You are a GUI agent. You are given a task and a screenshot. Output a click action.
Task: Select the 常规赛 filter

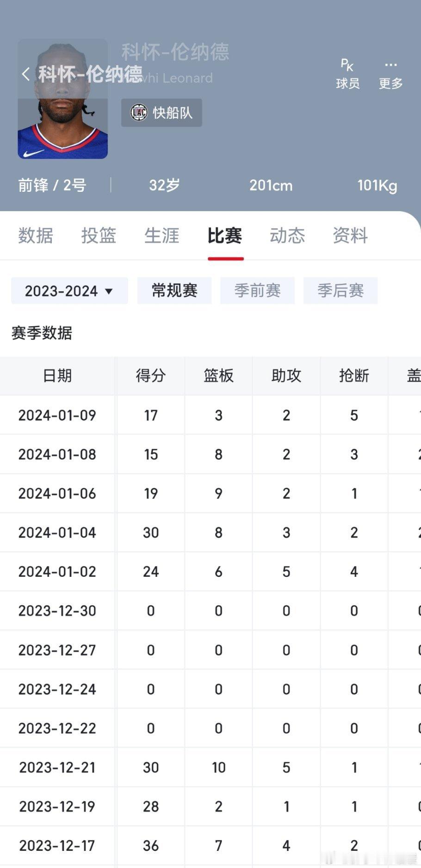(174, 291)
